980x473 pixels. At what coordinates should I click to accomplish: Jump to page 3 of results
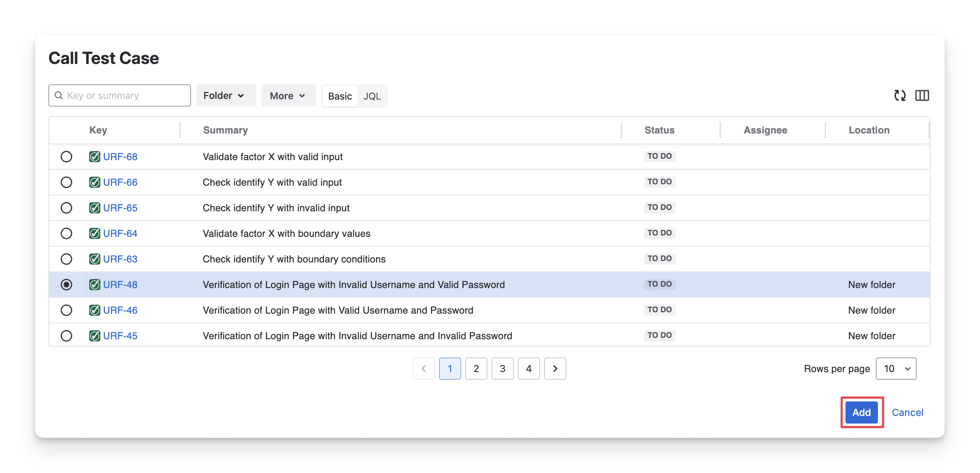pos(502,369)
